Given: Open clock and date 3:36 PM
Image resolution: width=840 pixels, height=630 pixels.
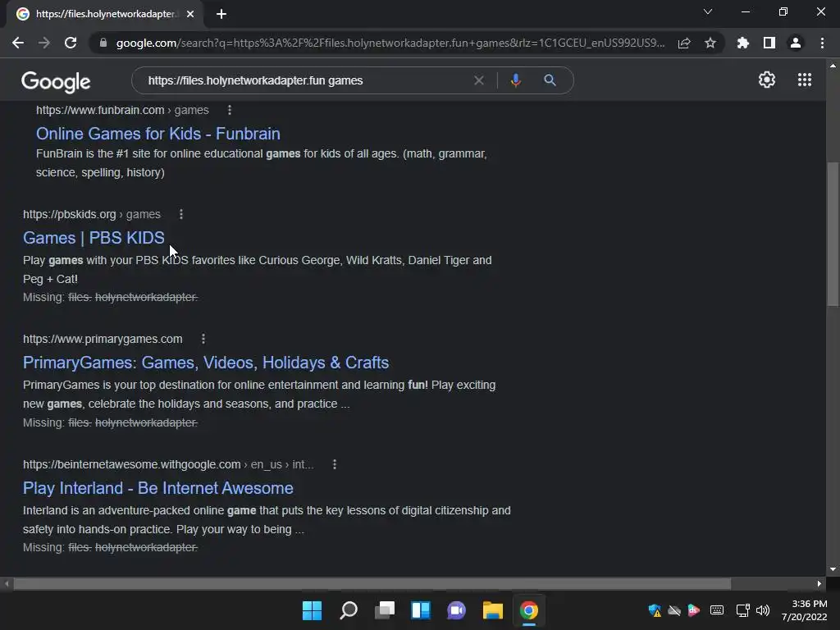Looking at the screenshot, I should [x=804, y=610].
